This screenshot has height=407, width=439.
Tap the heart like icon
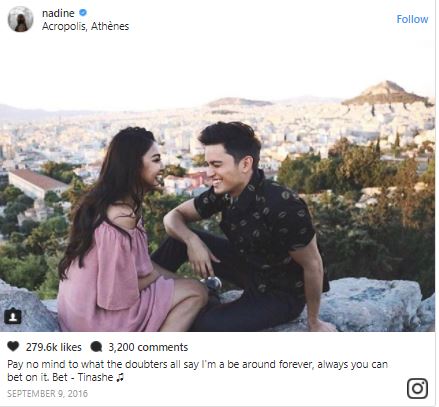pyautogui.click(x=13, y=347)
